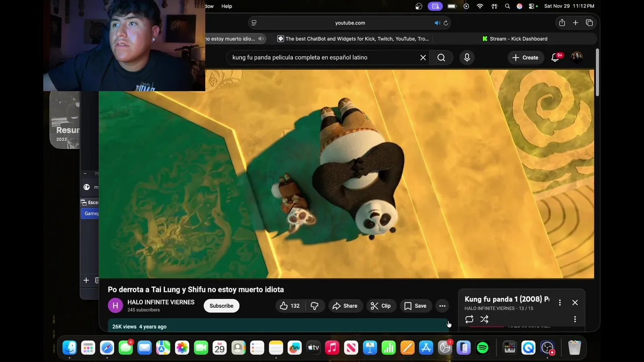
Task: Click the Create button
Action: [x=525, y=57]
